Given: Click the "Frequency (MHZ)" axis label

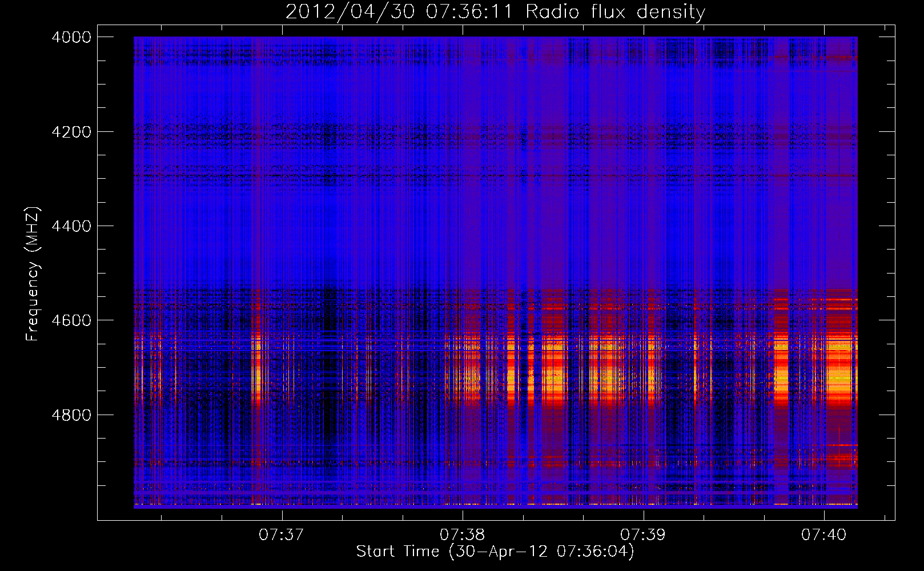Looking at the screenshot, I should point(33,274).
